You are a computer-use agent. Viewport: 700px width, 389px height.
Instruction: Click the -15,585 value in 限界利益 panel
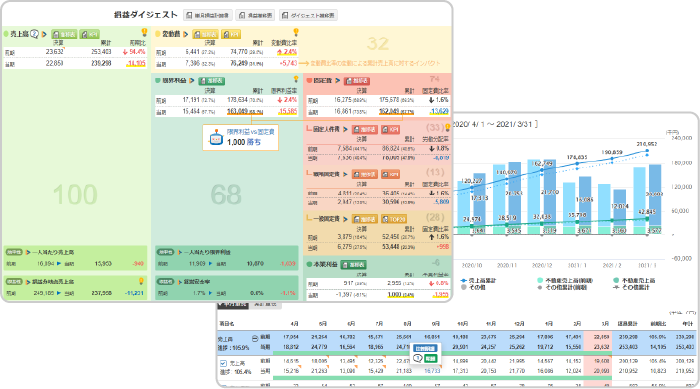288,111
